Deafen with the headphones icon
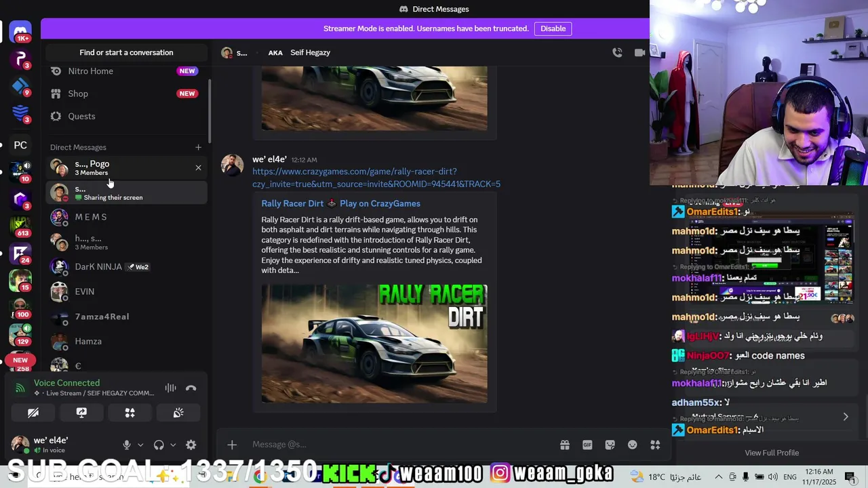Screen dimensions: 868x488 pyautogui.click(x=159, y=445)
